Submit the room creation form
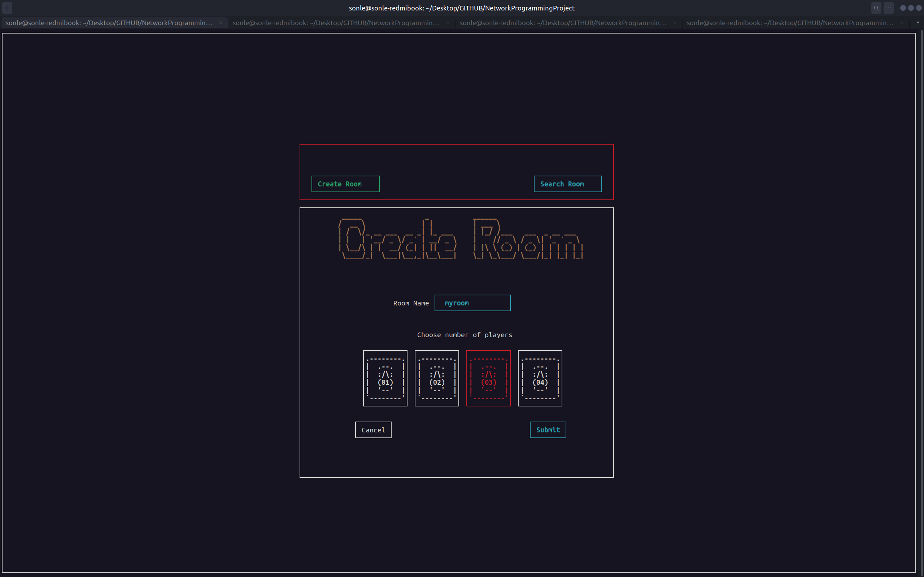The image size is (924, 577). tap(548, 430)
